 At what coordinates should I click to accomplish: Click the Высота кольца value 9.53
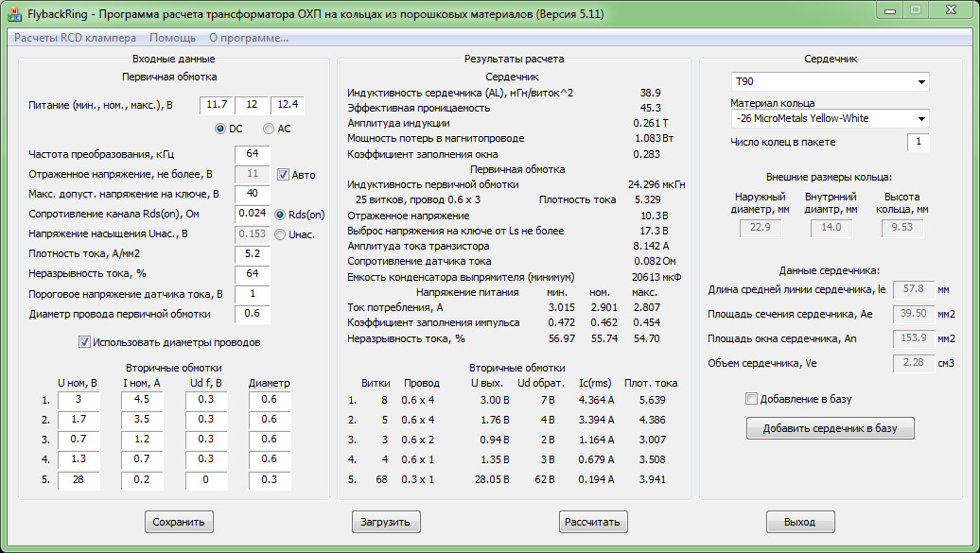(x=901, y=228)
